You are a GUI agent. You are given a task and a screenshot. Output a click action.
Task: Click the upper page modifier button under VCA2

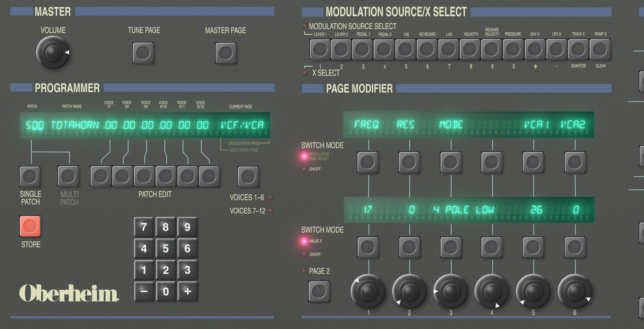[x=575, y=162]
